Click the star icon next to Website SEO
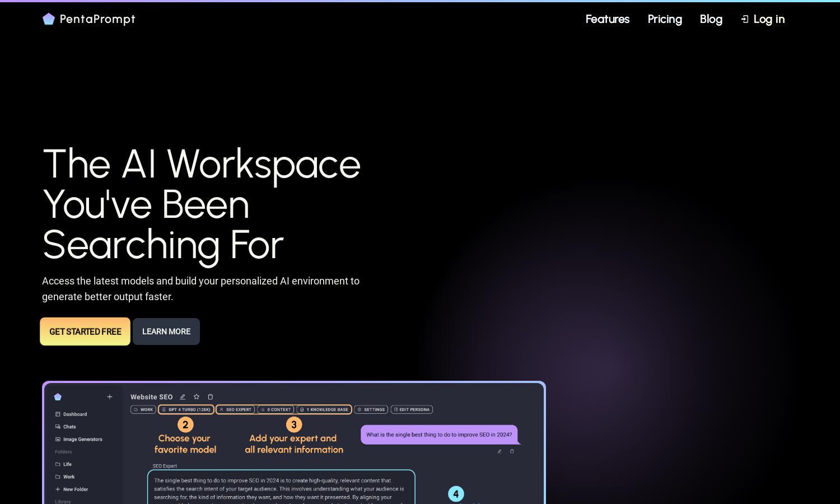Viewport: 840px width, 504px height. click(x=197, y=396)
